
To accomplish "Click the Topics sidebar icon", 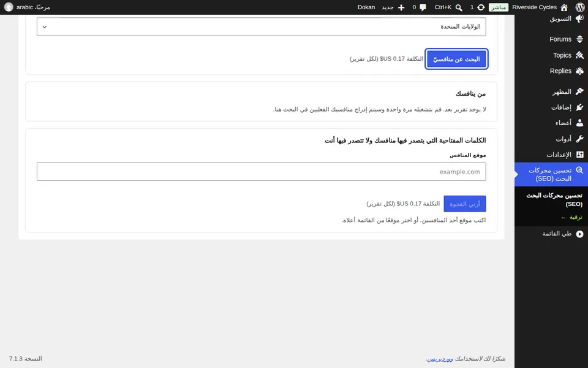I will [x=580, y=55].
